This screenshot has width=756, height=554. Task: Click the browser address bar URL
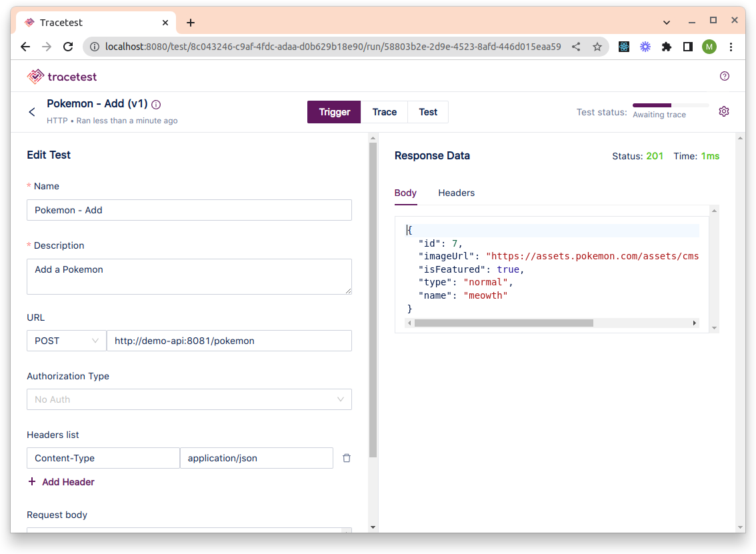click(333, 47)
